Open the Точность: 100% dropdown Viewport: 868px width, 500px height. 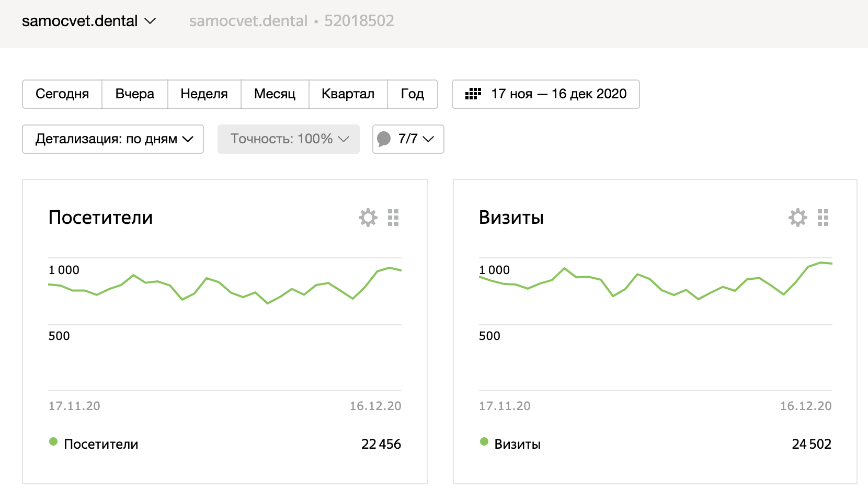point(289,139)
